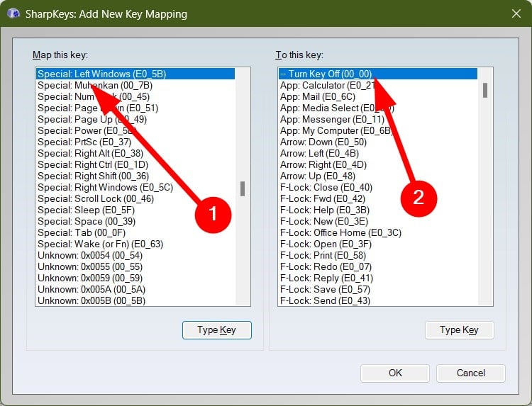
Task: Click the left Type Key button
Action: [x=217, y=329]
